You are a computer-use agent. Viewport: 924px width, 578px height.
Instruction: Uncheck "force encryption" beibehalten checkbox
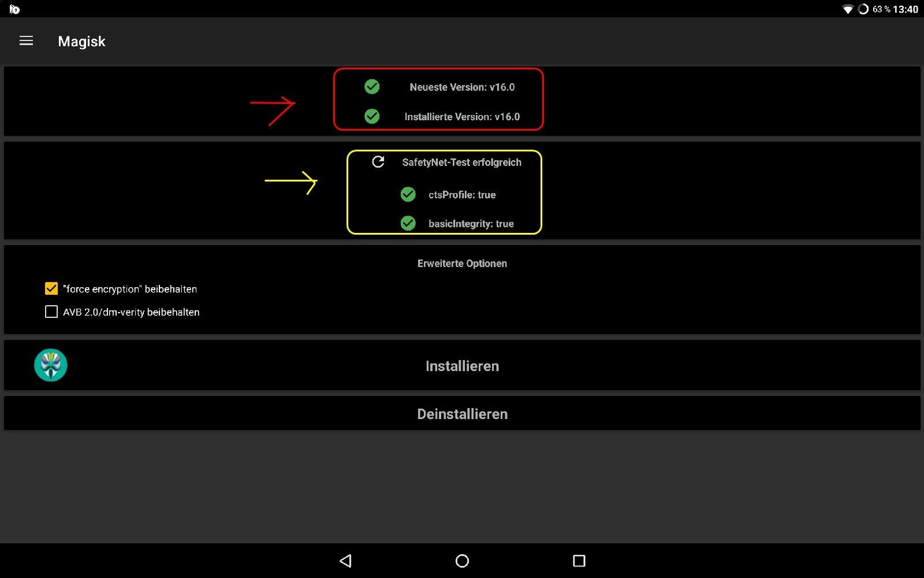51,288
